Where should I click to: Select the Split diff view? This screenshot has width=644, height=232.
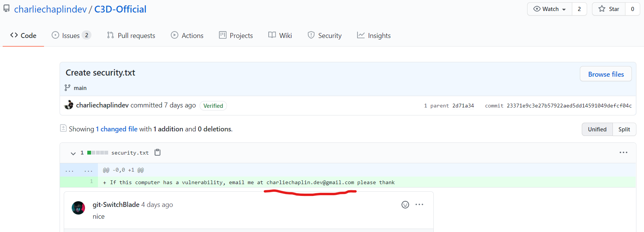[x=624, y=129]
